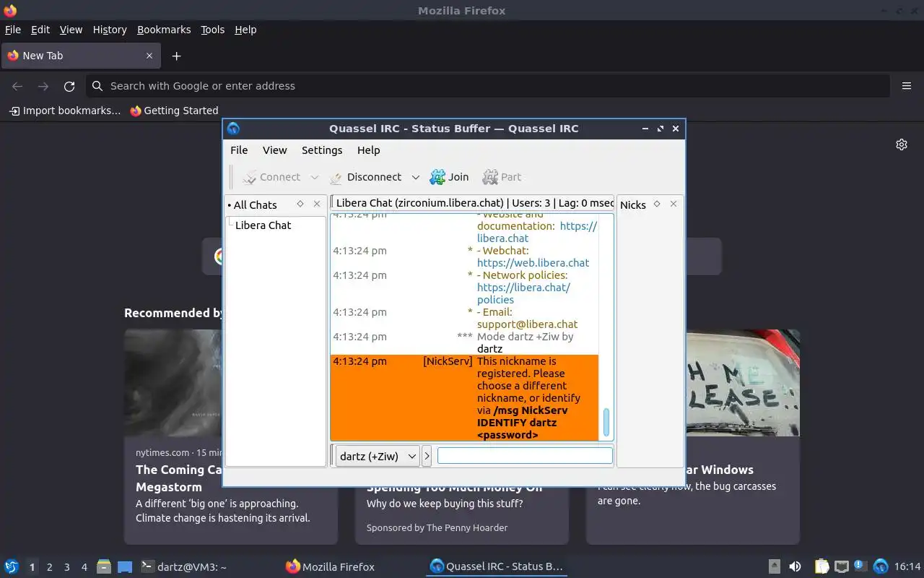Open the Firefox View menu

71,30
